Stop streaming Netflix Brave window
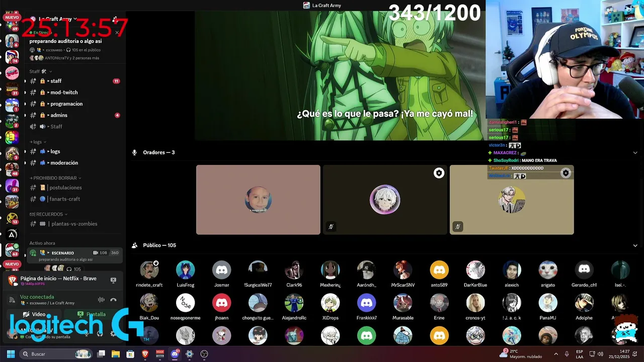 coord(113,280)
